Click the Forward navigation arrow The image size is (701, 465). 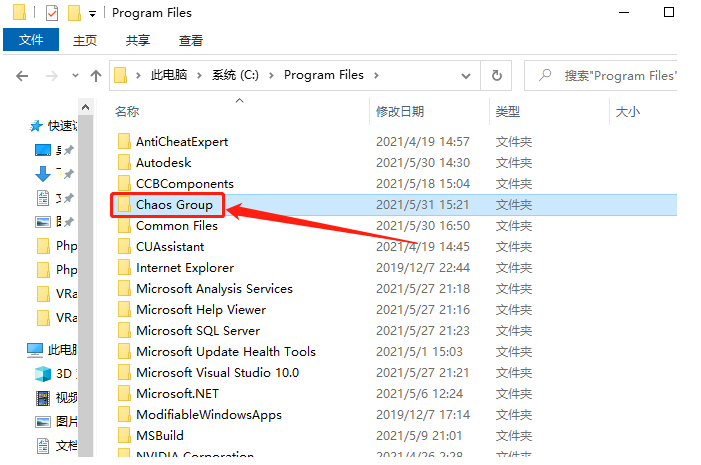pos(51,76)
